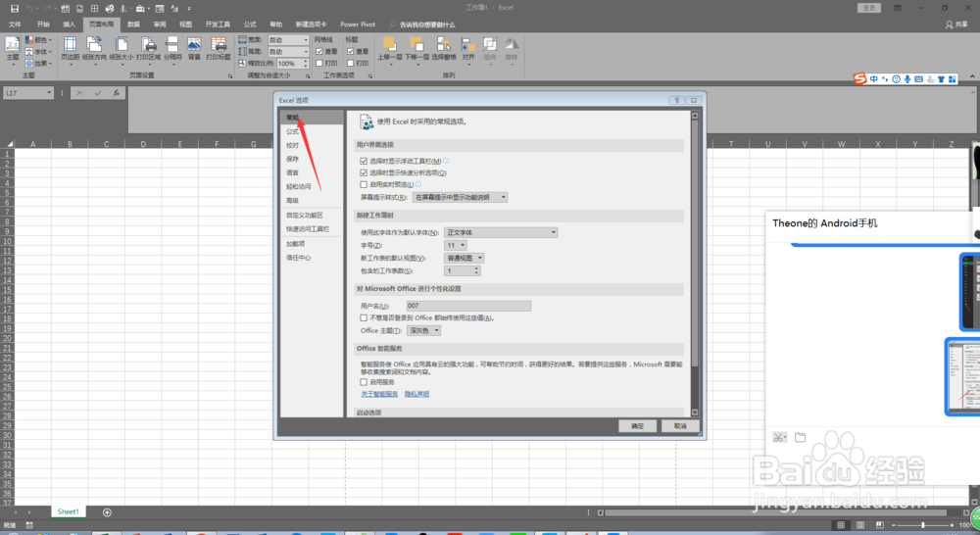This screenshot has width=980, height=535.
Task: Uncheck show Mini Toolbar on selection (M)
Action: click(364, 162)
